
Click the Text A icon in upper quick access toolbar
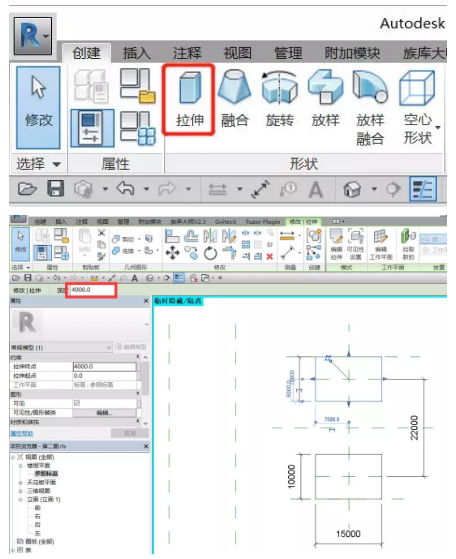point(316,189)
